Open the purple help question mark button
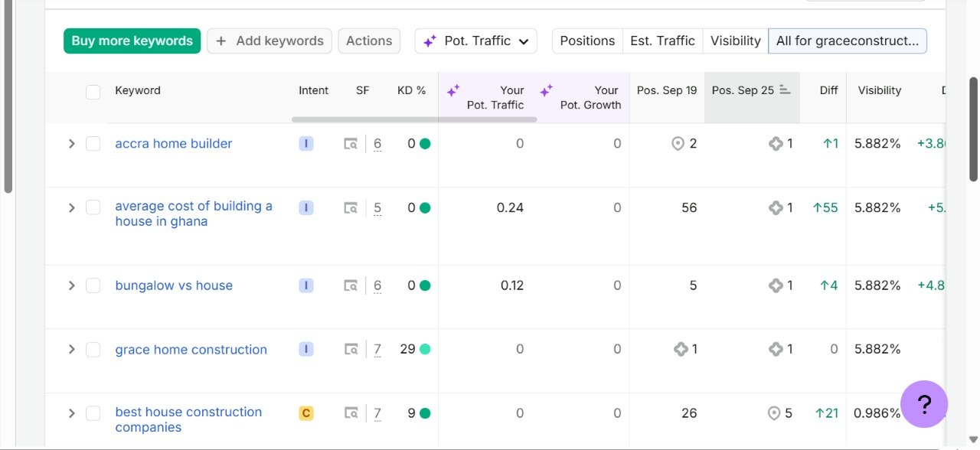This screenshot has height=450, width=980. tap(924, 404)
